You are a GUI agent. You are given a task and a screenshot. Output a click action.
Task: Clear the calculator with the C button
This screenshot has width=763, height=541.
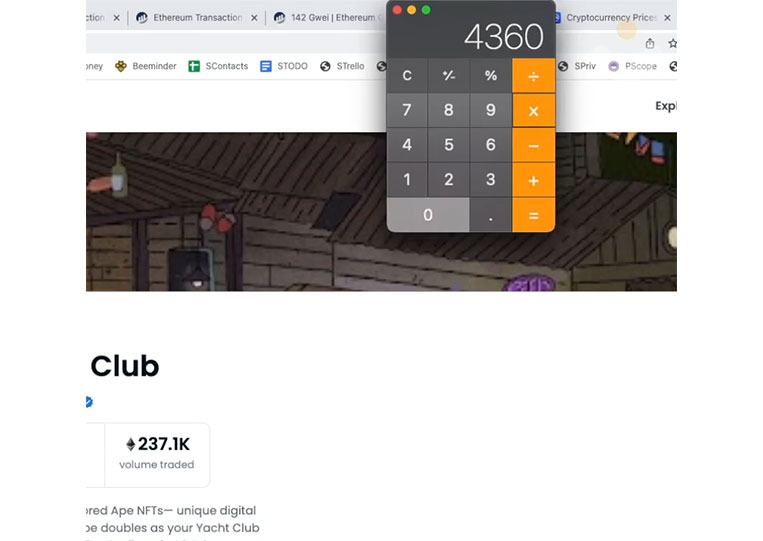click(x=407, y=76)
